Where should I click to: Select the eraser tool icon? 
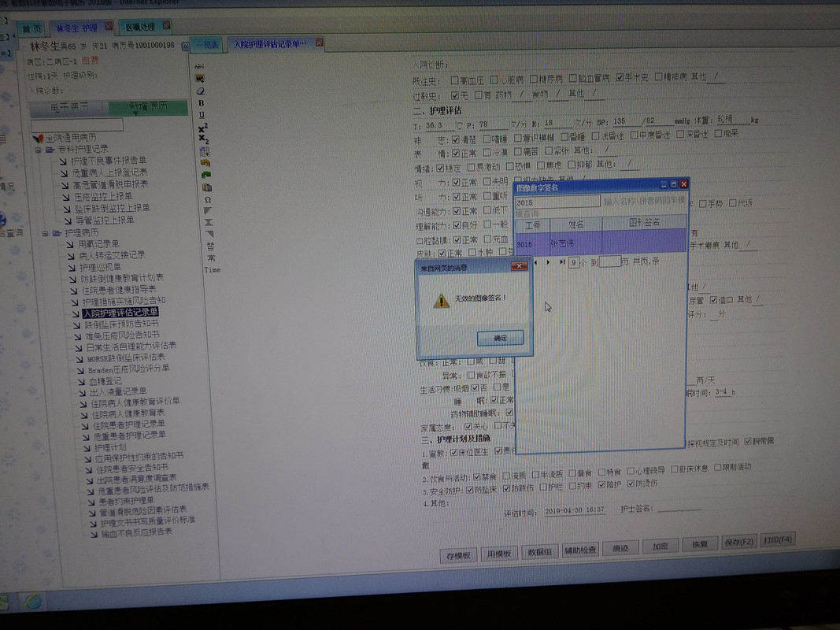(201, 91)
